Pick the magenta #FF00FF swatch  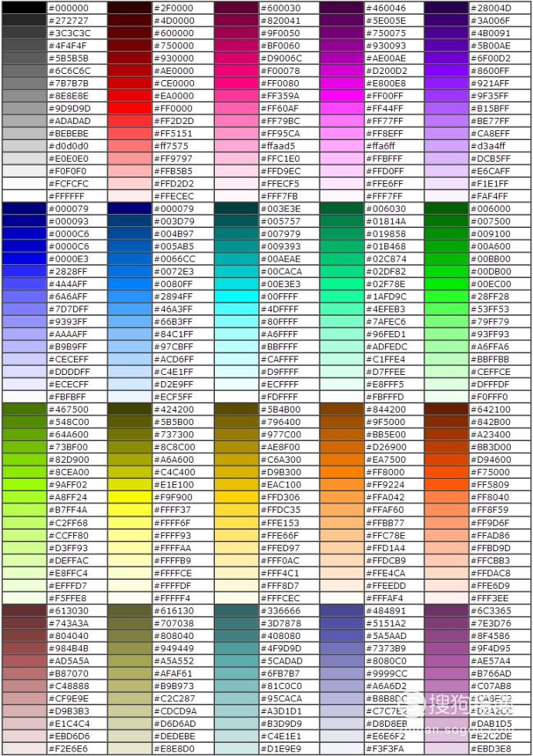tap(341, 95)
